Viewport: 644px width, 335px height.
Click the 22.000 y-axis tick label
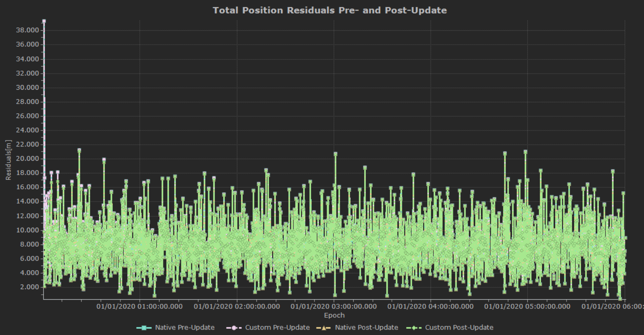(x=27, y=144)
